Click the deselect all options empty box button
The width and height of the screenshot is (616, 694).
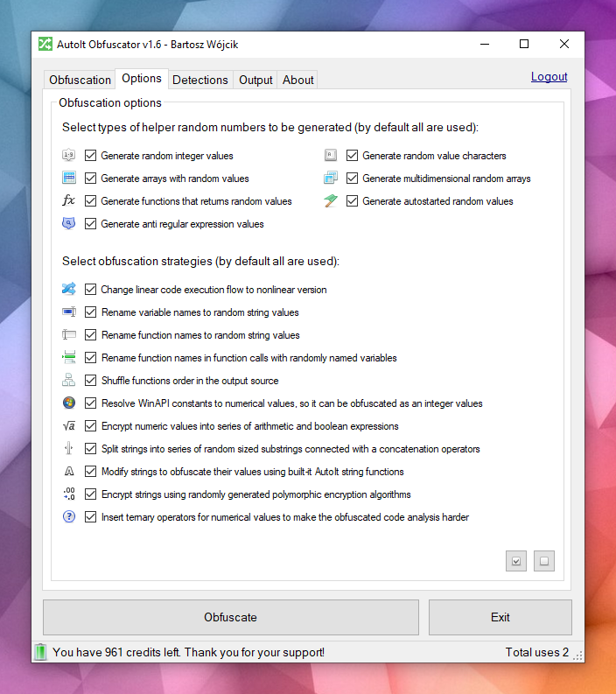[x=544, y=561]
